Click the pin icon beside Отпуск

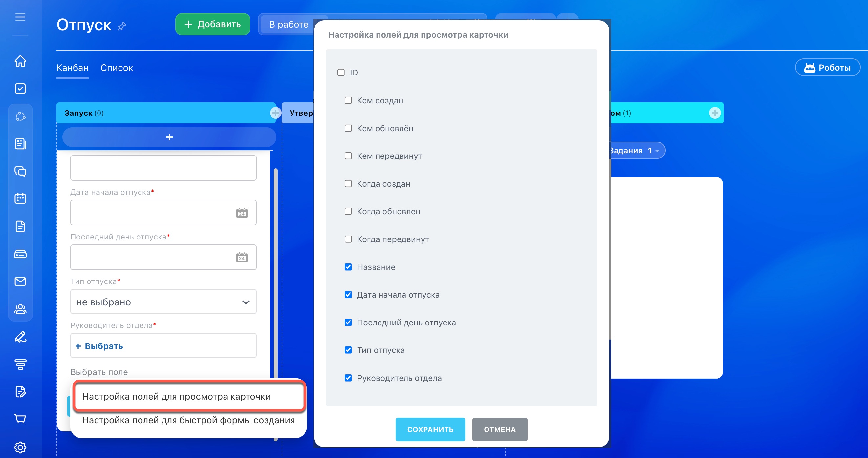tap(122, 26)
